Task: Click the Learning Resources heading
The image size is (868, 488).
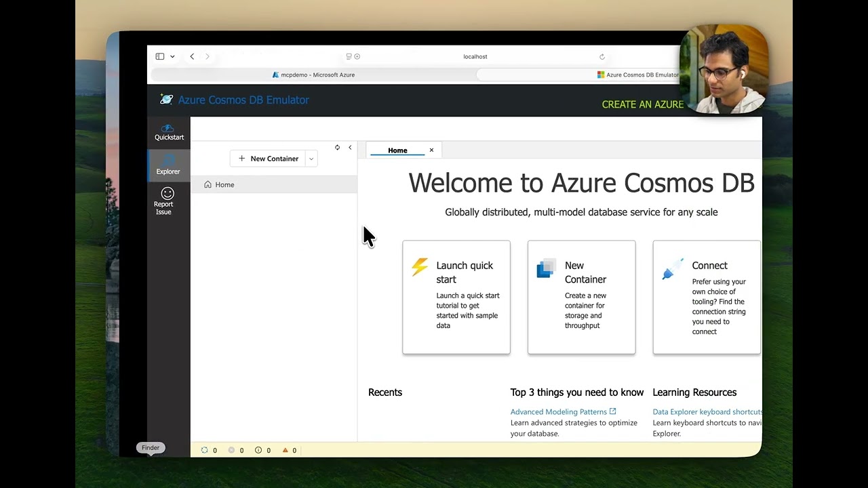Action: pyautogui.click(x=694, y=392)
